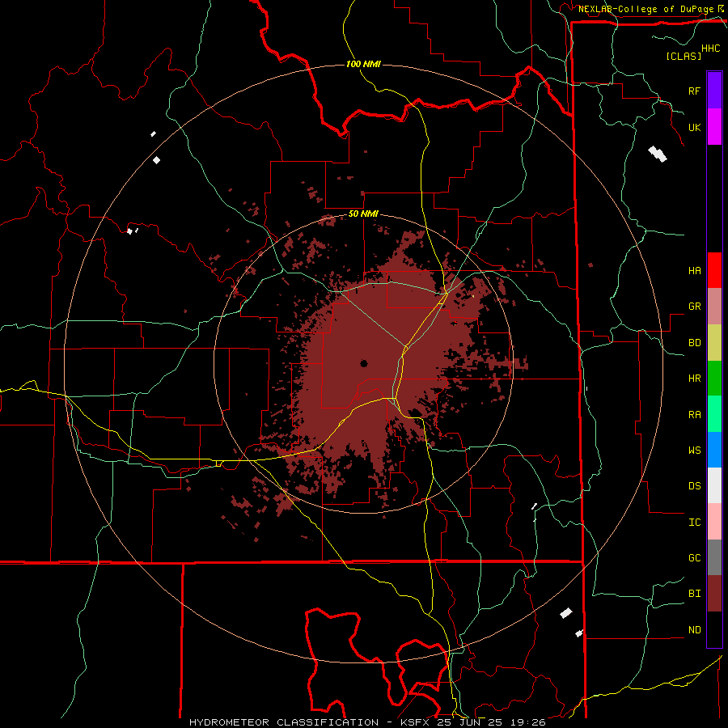
Task: Click the NEXLAB-College of DuPage credit
Action: tap(645, 9)
